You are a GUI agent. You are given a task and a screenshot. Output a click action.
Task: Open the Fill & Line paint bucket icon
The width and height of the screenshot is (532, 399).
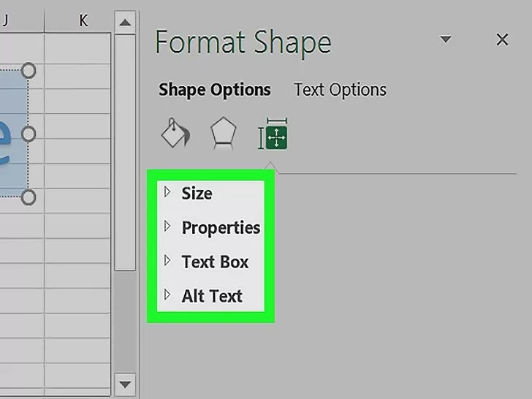tap(175, 133)
